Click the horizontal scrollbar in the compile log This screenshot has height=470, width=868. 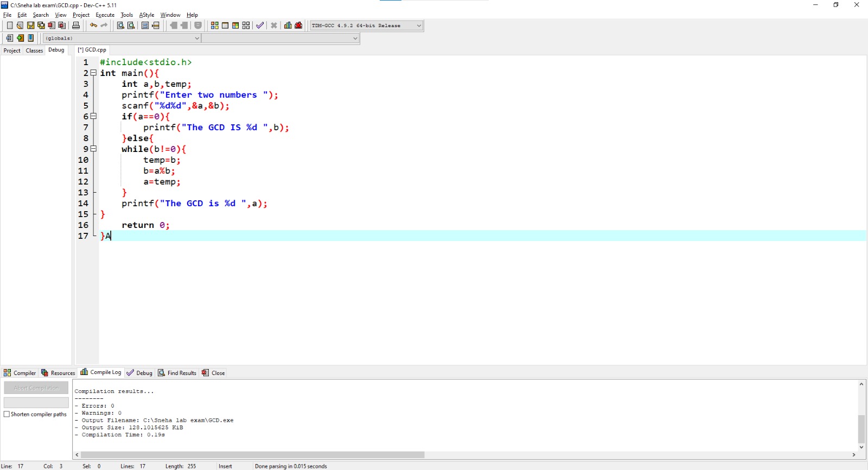(252, 455)
